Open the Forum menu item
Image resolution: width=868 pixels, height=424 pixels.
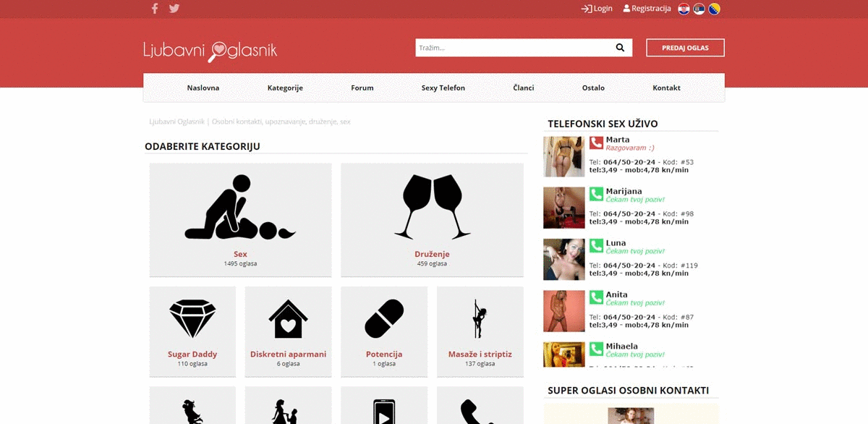pos(362,88)
